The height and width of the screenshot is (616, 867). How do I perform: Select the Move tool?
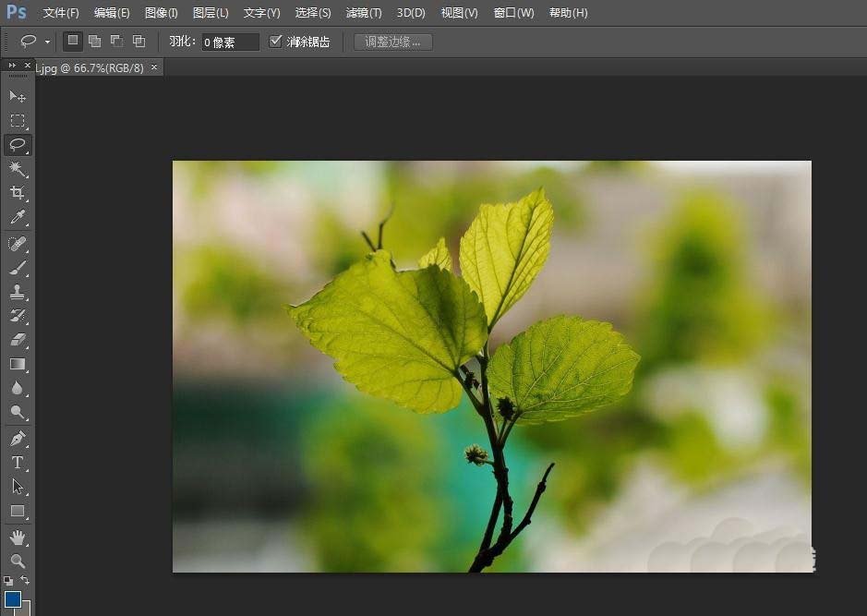(18, 96)
